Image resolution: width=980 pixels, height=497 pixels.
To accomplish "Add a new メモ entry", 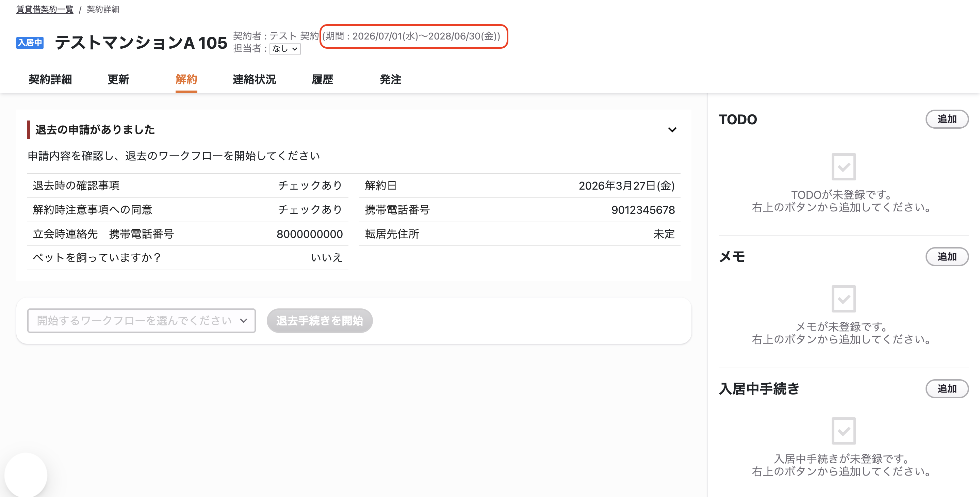I will 947,256.
